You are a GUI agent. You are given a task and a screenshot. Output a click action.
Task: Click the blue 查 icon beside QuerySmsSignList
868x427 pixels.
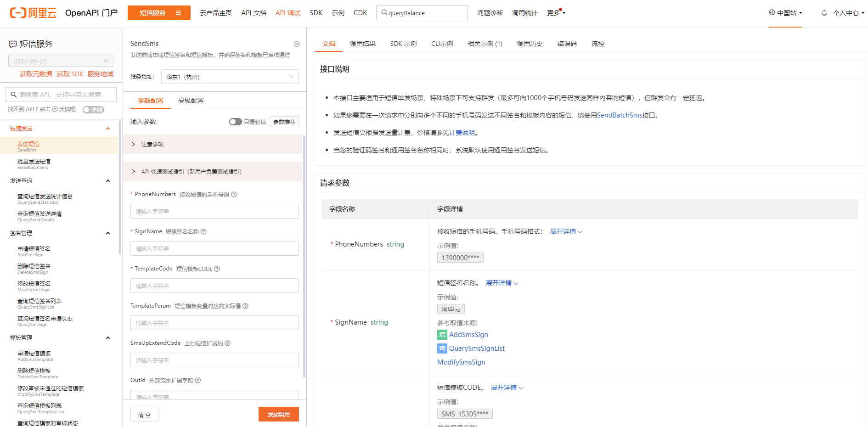click(442, 348)
